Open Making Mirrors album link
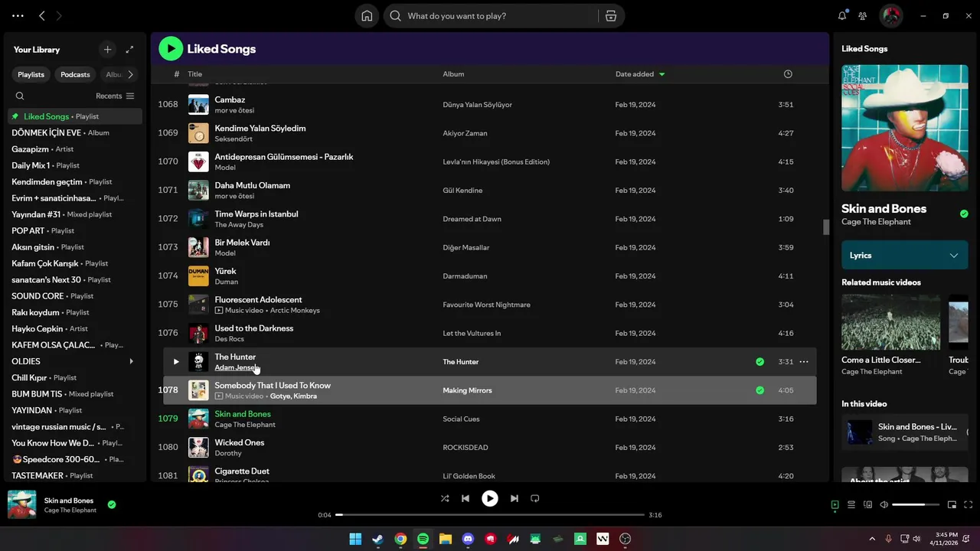 (467, 390)
